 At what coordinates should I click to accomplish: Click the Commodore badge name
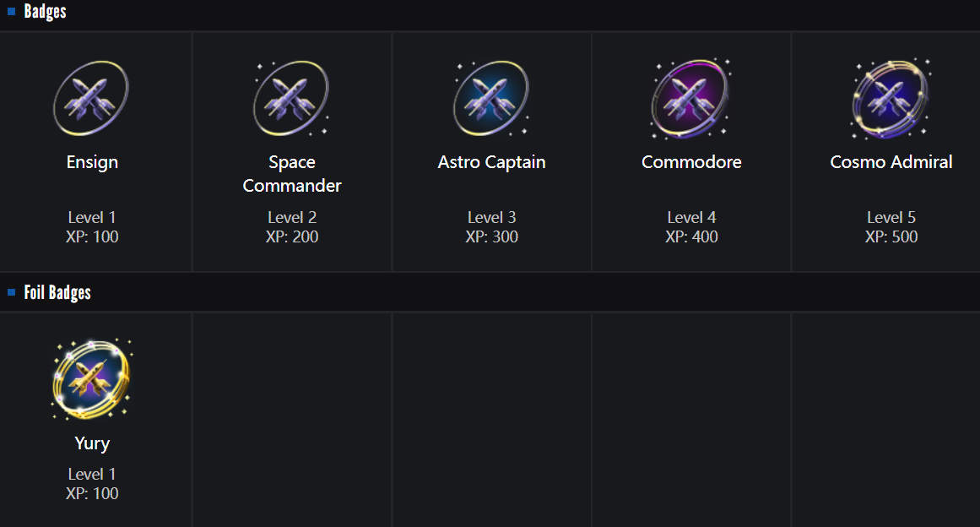pyautogui.click(x=691, y=162)
